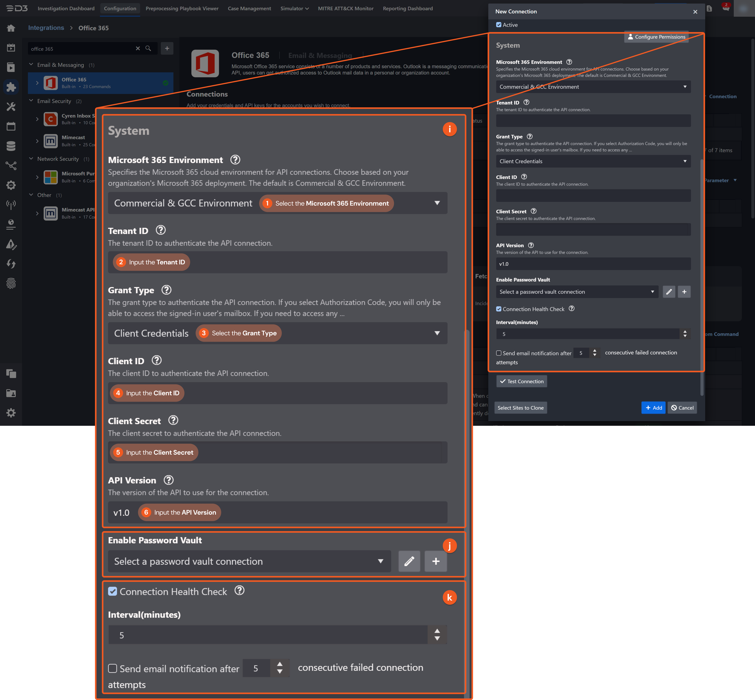Switch to the Case Management tab

(249, 8)
